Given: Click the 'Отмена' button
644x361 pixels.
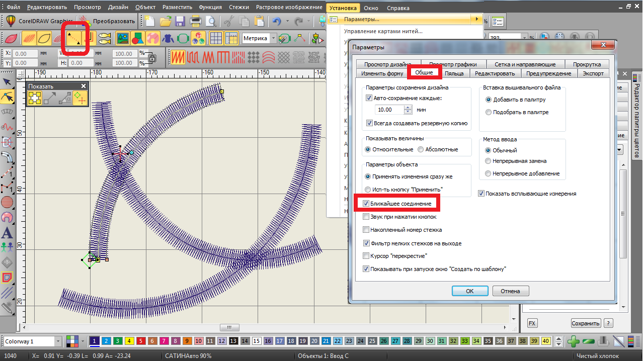Looking at the screenshot, I should [511, 291].
